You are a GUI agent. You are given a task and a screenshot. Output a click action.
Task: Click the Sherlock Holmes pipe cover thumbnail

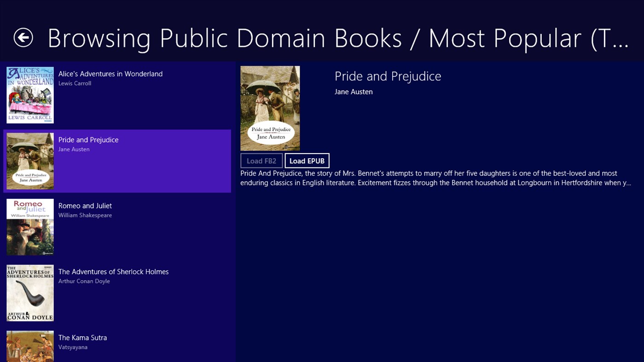pos(30,293)
